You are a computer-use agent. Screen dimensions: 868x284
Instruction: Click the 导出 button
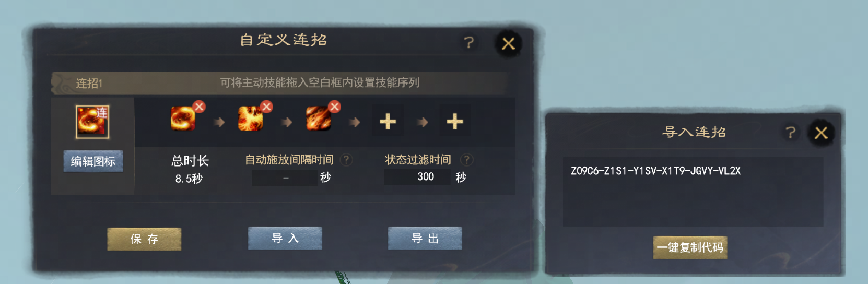click(425, 238)
